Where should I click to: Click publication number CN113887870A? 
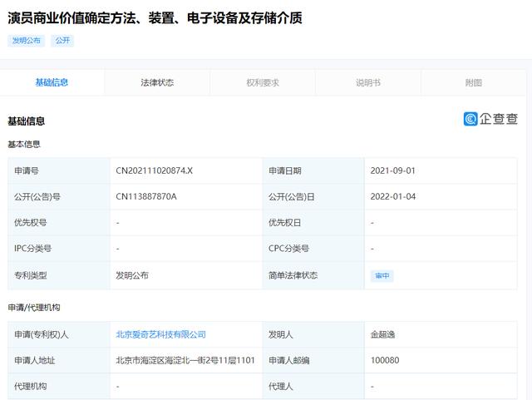coord(146,197)
